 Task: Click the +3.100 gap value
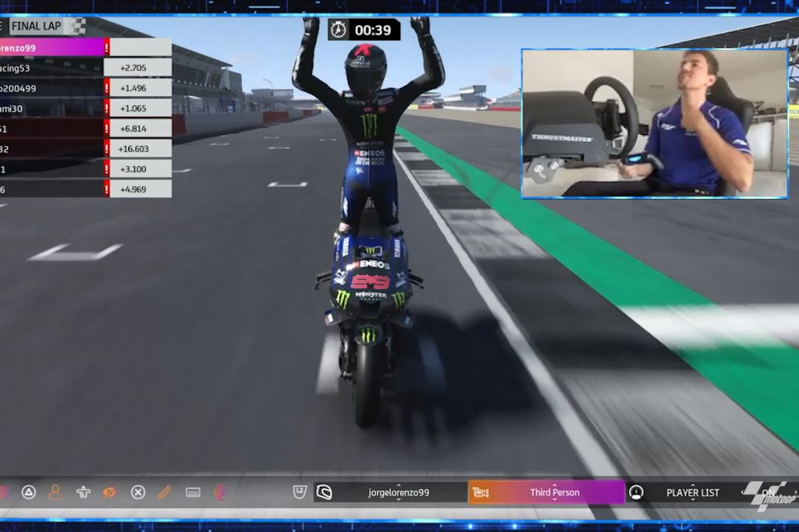133,168
